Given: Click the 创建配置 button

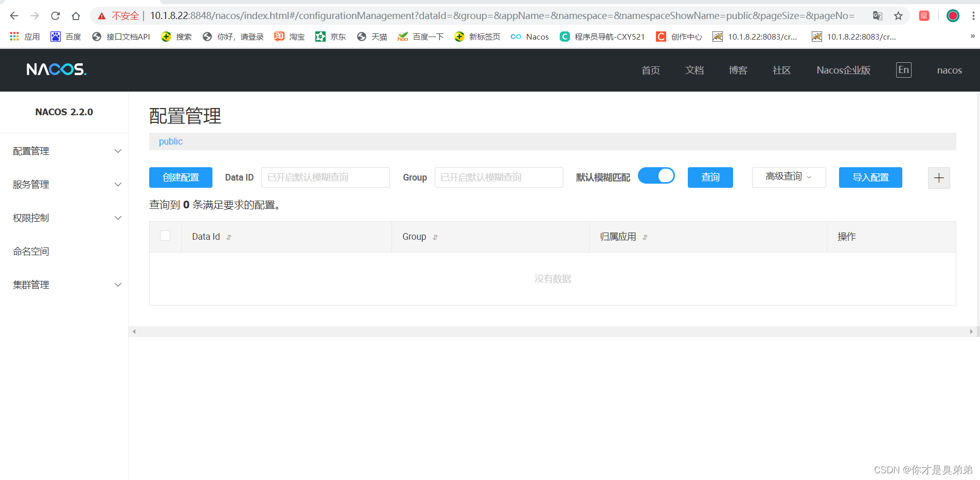Looking at the screenshot, I should tap(181, 177).
